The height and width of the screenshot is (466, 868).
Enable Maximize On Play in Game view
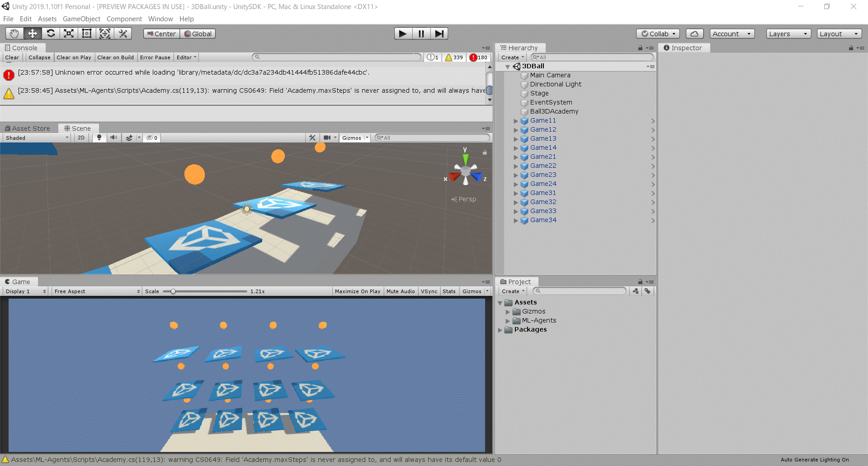click(x=357, y=291)
